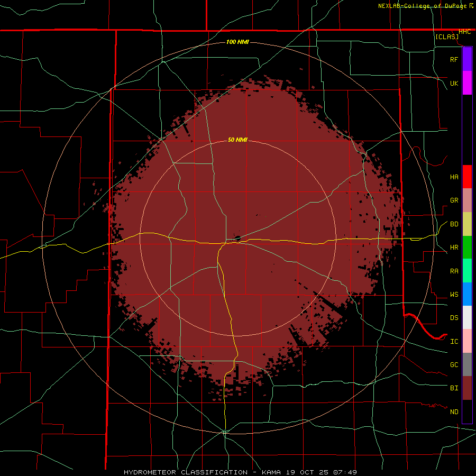
Task: Select the light pink IC legend swatch
Action: click(467, 341)
